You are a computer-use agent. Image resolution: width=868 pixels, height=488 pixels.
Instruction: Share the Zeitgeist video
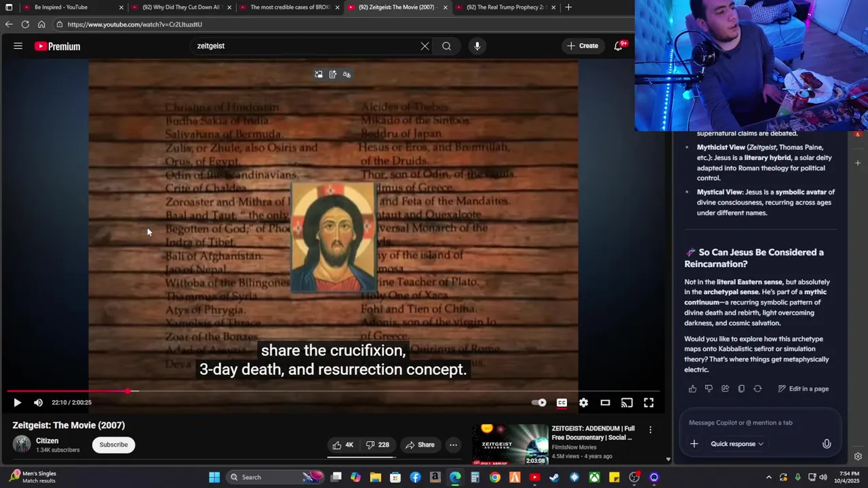pos(420,445)
